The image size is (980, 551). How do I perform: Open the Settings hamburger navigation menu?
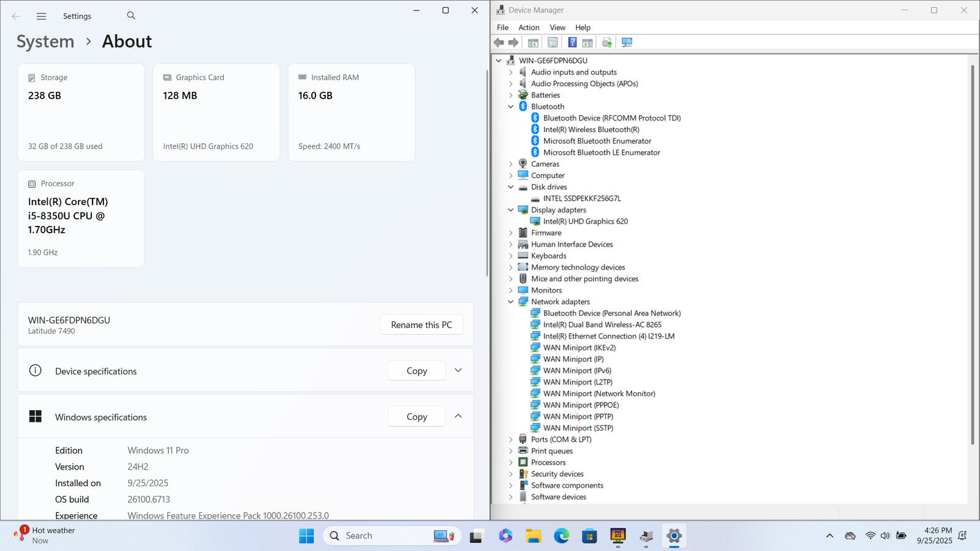click(41, 17)
